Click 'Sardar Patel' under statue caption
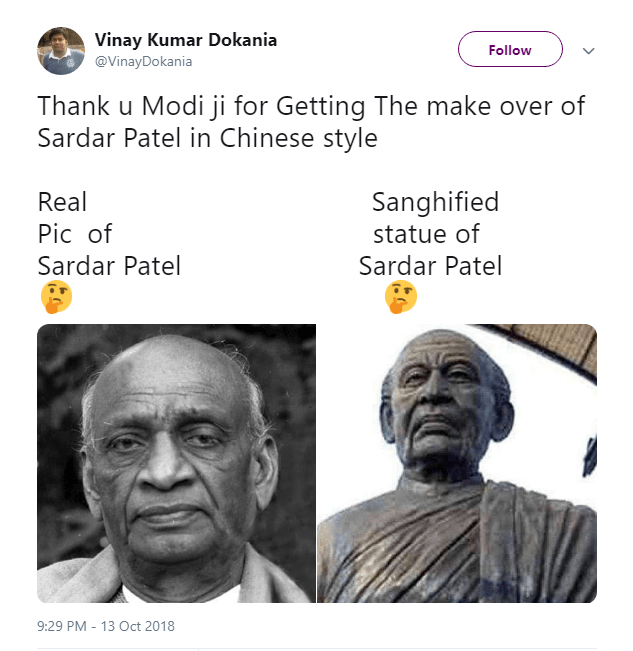The width and height of the screenshot is (633, 651). click(430, 266)
